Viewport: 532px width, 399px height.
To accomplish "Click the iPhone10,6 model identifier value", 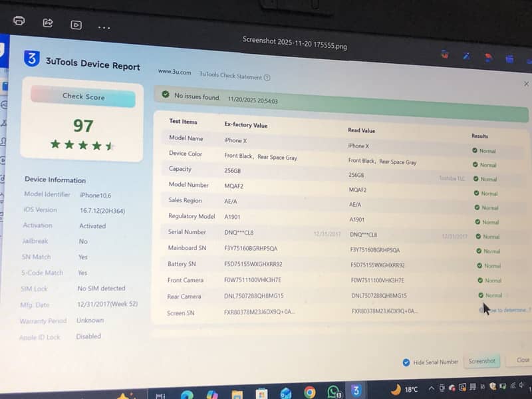I will tap(96, 196).
